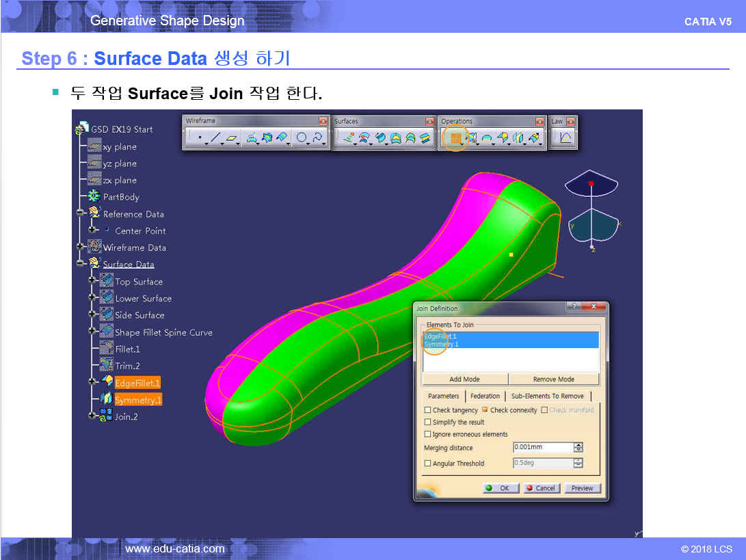
Task: Collapse the Surface Data tree node
Action: [80, 264]
